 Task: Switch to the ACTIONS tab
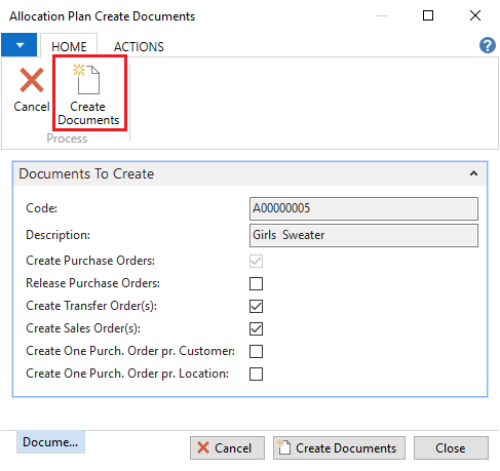pyautogui.click(x=139, y=47)
